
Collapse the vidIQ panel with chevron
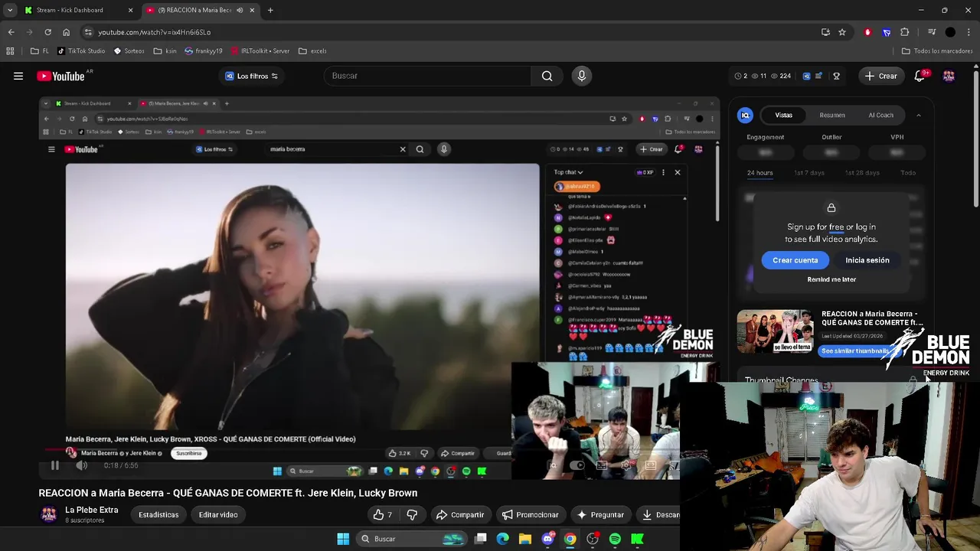click(x=918, y=115)
